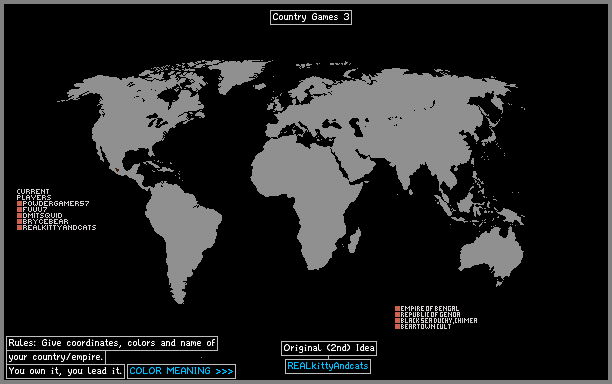Click the REALkittyAndcats author label
This screenshot has width=612, height=384.
tap(328, 366)
